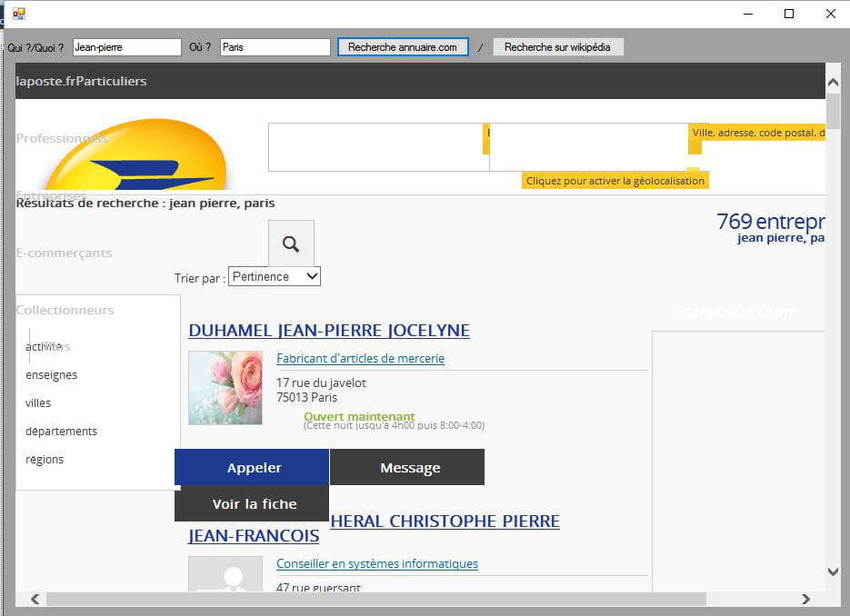
Task: Open the Conseiller en systèmes informatiques link
Action: click(x=377, y=563)
